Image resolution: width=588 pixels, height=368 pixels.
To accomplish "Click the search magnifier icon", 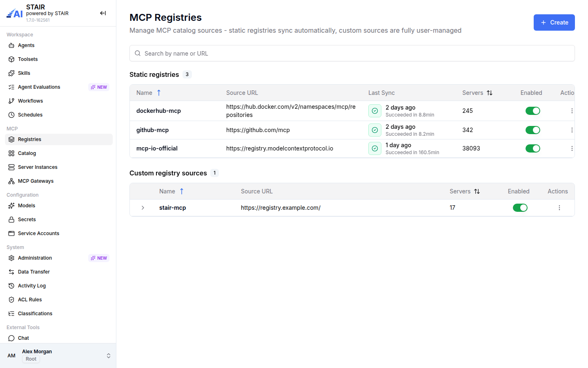I will click(138, 53).
